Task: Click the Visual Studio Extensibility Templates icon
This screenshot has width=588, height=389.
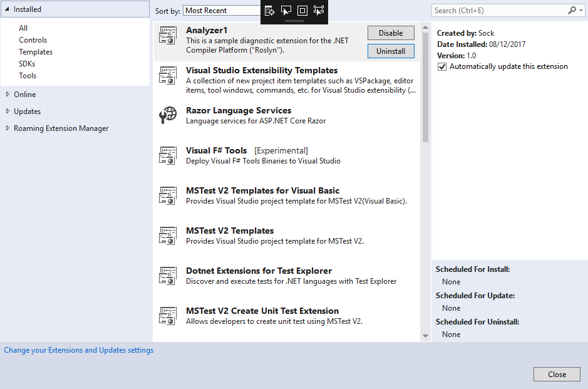Action: click(x=168, y=75)
